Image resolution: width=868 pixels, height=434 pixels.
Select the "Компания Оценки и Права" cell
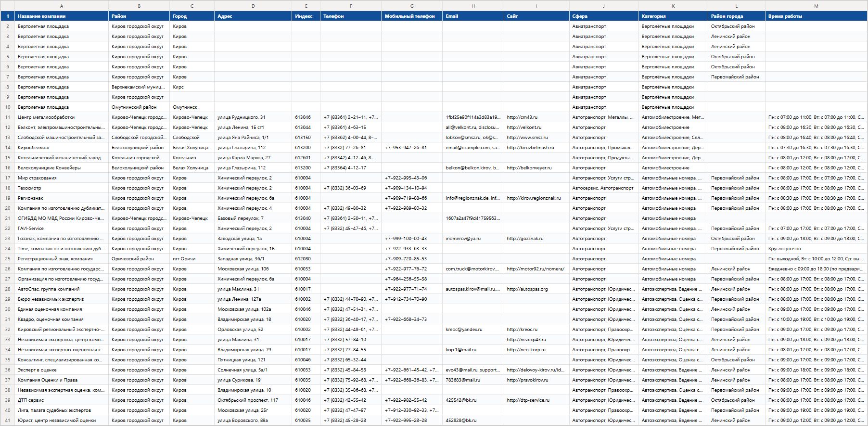(x=62, y=380)
